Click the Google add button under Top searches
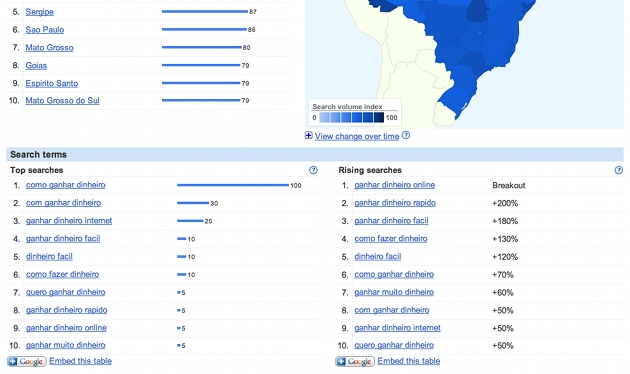The image size is (630, 374). (27, 362)
